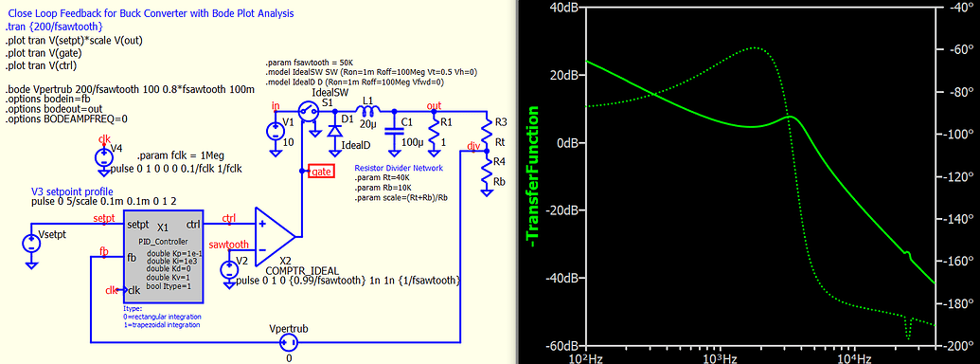980x364 pixels.
Task: Select the D1 diode symbol
Action: [334, 132]
